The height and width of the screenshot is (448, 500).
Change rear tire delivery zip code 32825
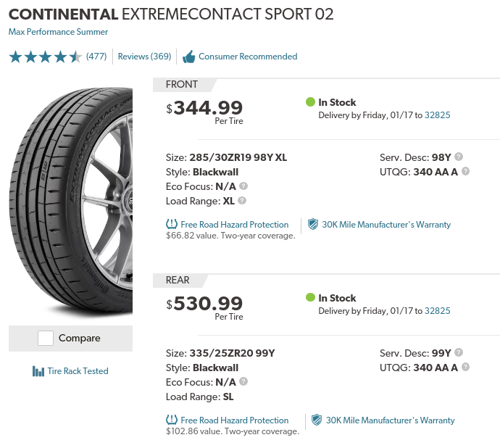438,311
